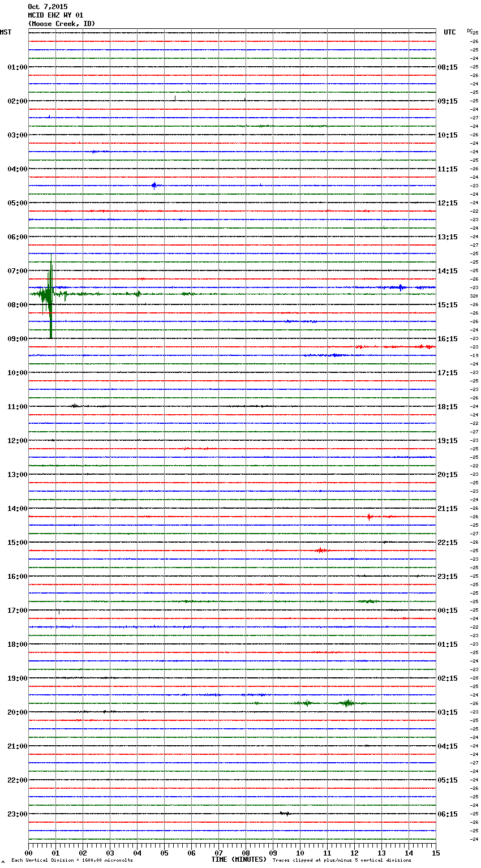Select the '14:00' MST row label
This screenshot has width=481, height=868.
[18, 508]
